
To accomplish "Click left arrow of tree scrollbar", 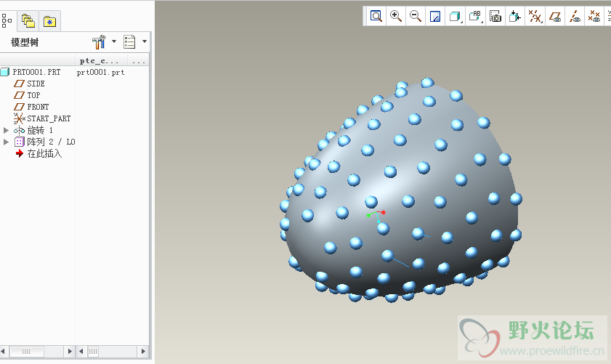I will click(x=3, y=351).
